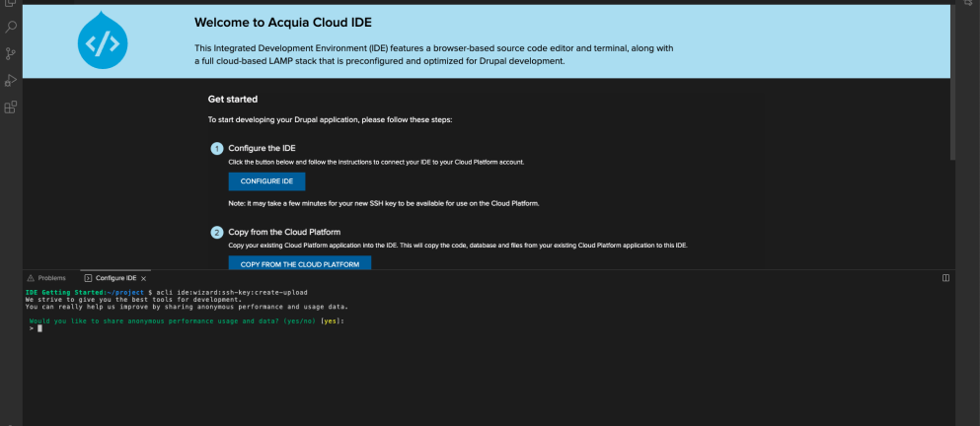Click the 'Configure the IDE' step heading

(262, 148)
